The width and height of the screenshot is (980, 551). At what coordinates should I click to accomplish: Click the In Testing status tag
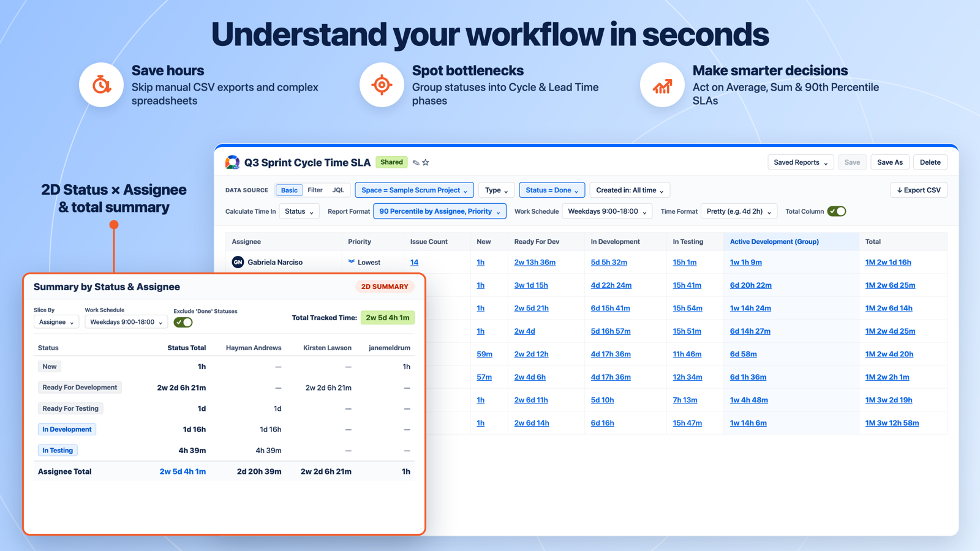[58, 450]
